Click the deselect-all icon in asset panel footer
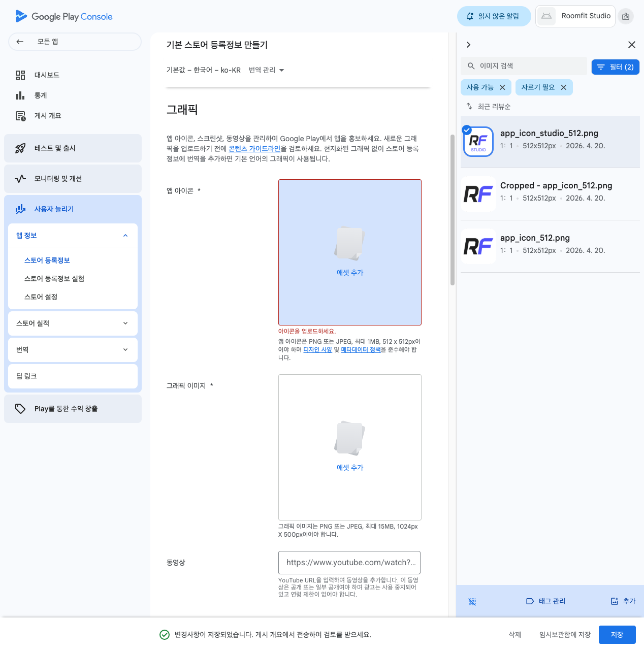This screenshot has width=644, height=652. [x=472, y=601]
